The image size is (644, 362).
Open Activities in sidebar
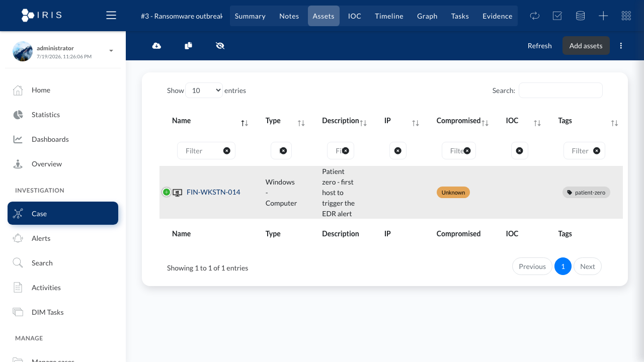pyautogui.click(x=63, y=288)
